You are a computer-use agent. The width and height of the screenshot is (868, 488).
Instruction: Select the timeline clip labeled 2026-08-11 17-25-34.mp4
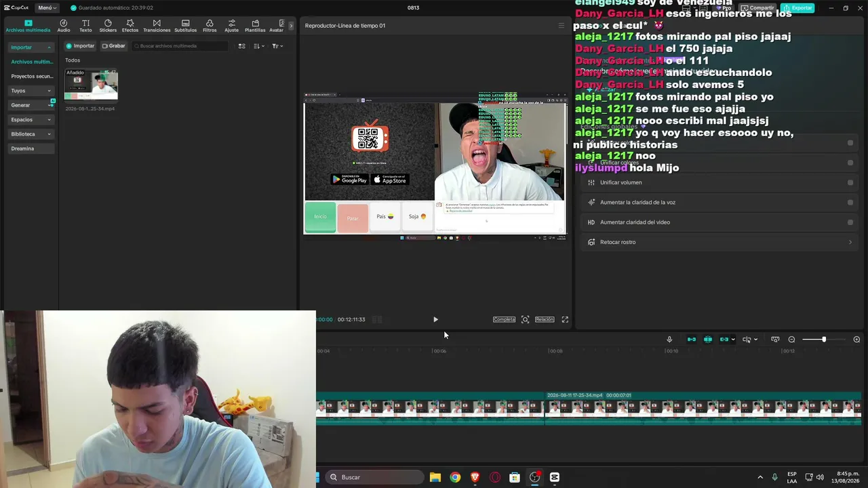703,408
